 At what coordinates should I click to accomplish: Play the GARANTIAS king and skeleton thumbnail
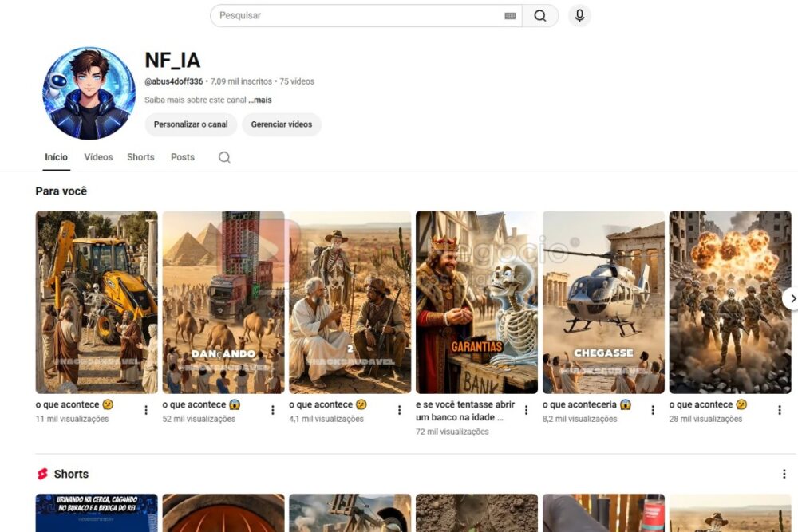477,302
